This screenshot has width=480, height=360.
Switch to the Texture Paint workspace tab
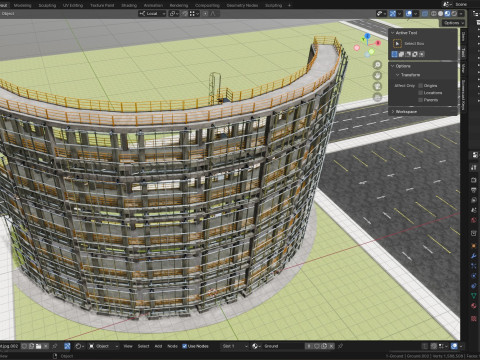102,5
